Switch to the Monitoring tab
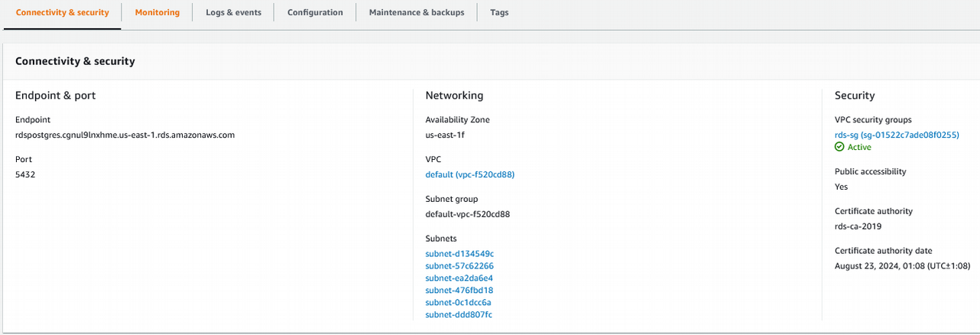This screenshot has width=980, height=335. (157, 13)
